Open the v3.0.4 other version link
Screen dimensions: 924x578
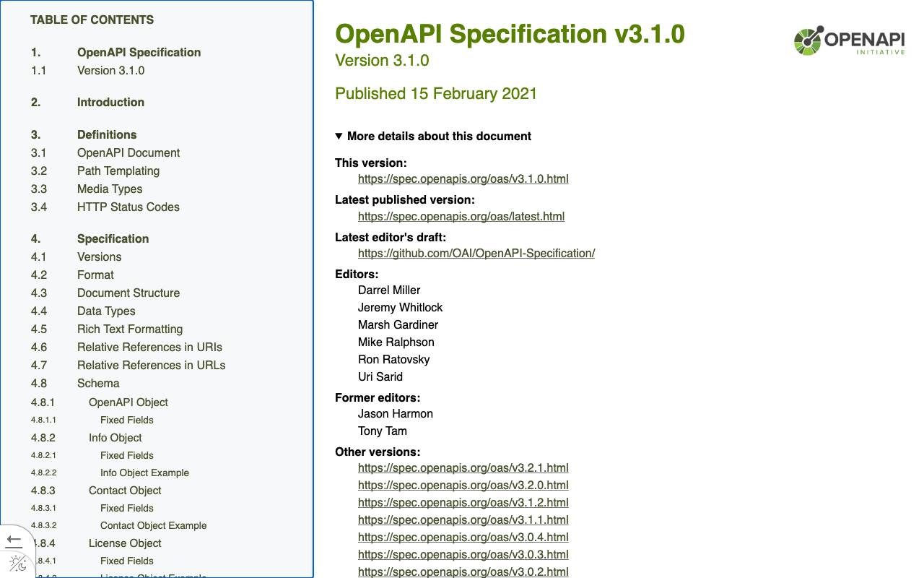tap(463, 537)
